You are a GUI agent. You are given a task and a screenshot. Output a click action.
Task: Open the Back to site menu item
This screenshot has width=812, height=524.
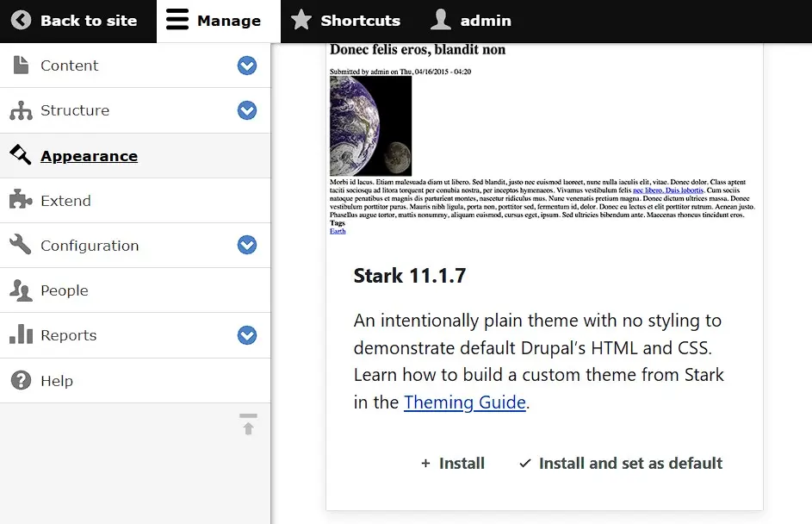[78, 20]
